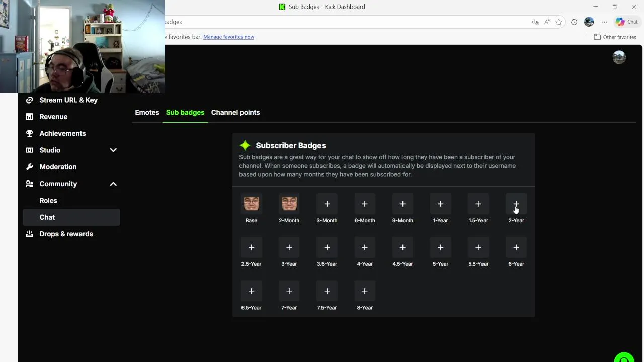Switch to the Channel points tab
Image resolution: width=644 pixels, height=362 pixels.
pyautogui.click(x=235, y=112)
